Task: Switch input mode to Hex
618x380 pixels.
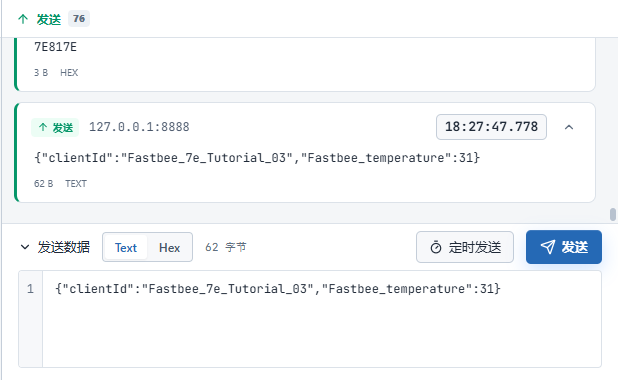Action: click(x=169, y=248)
